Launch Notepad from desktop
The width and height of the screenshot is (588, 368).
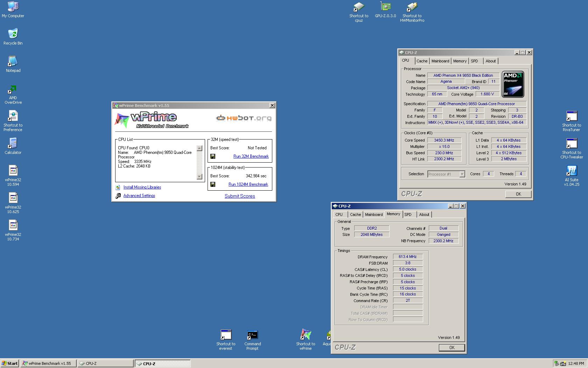click(13, 64)
